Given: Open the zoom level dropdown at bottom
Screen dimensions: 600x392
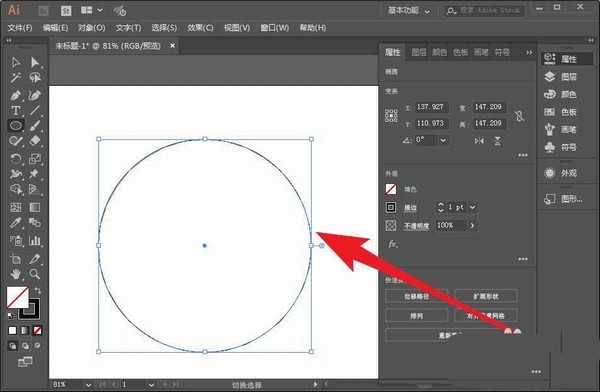Looking at the screenshot, I should click(x=88, y=385).
